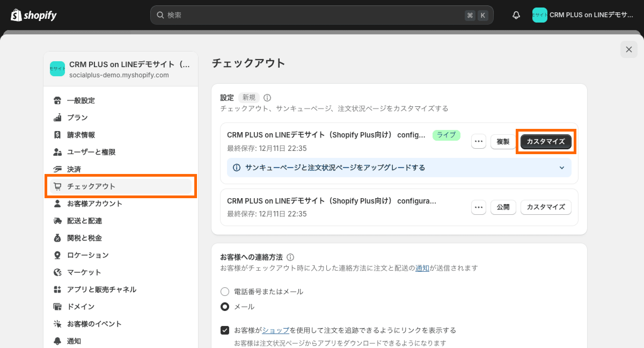Publish the draft via 公開 button
This screenshot has height=348, width=644.
point(503,207)
